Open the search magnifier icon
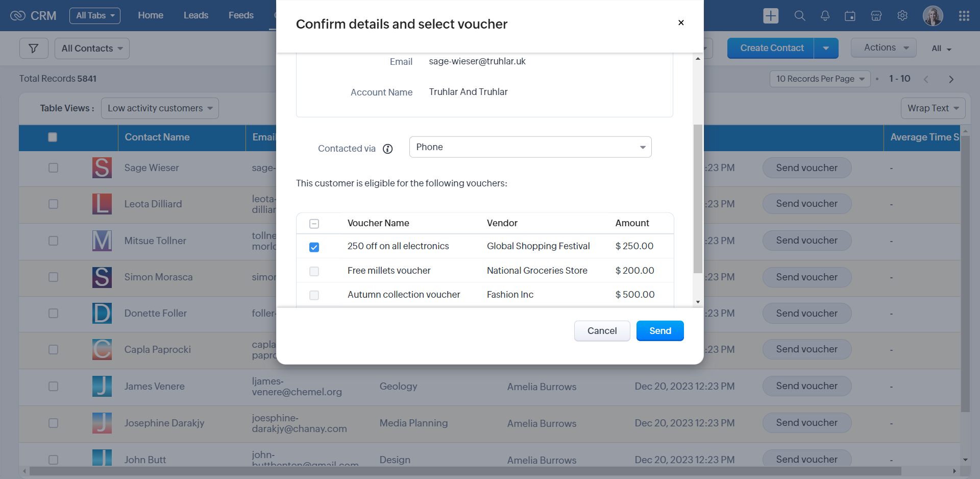 [800, 16]
